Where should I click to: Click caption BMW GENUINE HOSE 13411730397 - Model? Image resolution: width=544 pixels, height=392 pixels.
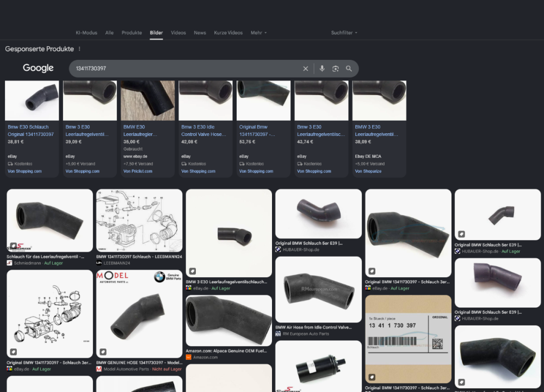[x=139, y=363]
